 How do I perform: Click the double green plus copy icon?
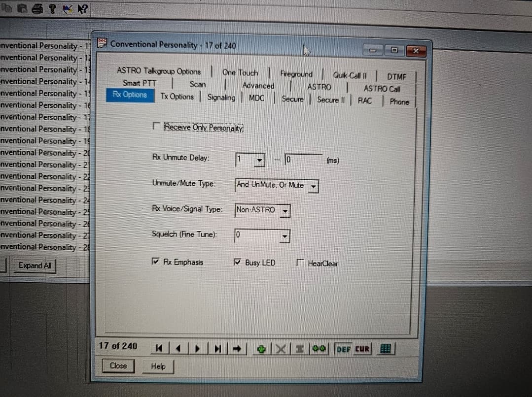tap(319, 349)
